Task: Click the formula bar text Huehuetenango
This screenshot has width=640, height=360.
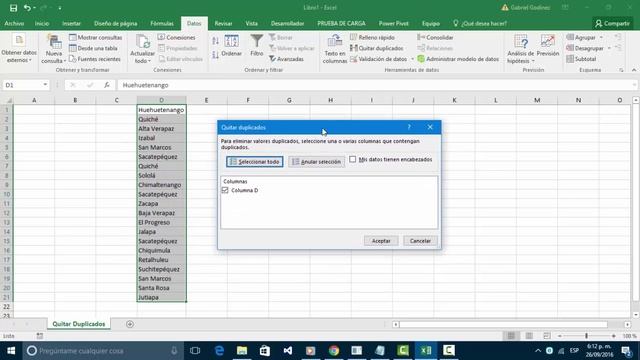Action: (145, 85)
